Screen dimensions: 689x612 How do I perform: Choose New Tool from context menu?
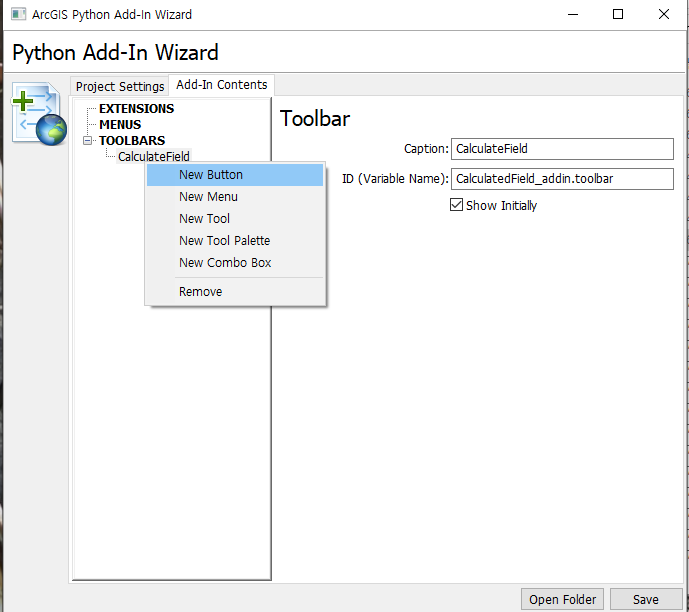235,219
